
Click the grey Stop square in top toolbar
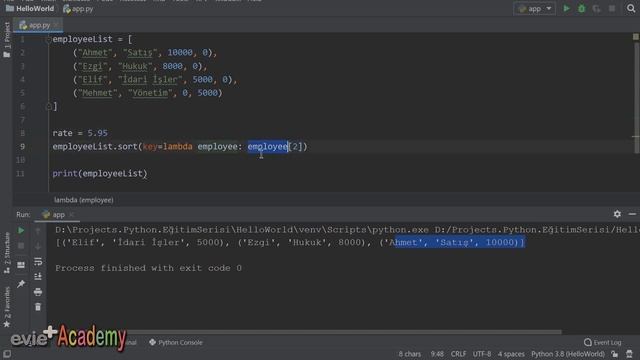[611, 8]
